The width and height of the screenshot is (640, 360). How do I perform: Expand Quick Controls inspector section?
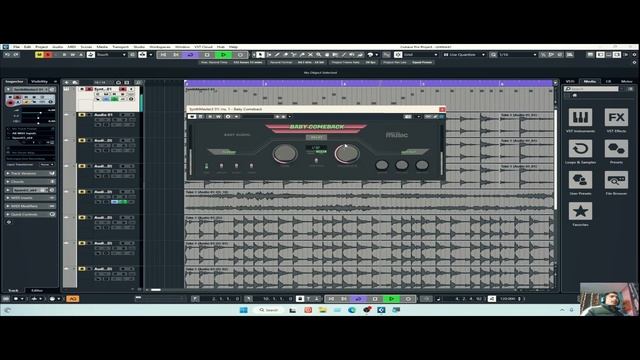click(x=30, y=214)
